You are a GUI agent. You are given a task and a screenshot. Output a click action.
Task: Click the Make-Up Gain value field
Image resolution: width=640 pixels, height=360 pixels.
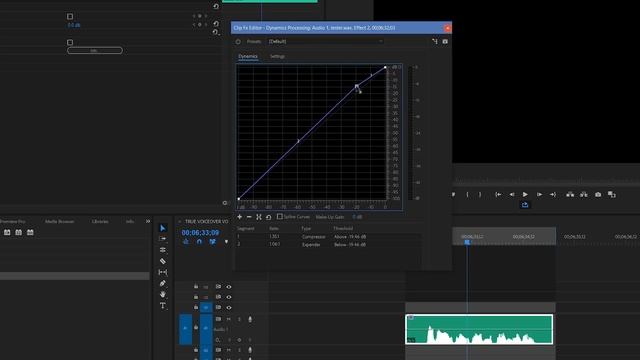tap(357, 217)
